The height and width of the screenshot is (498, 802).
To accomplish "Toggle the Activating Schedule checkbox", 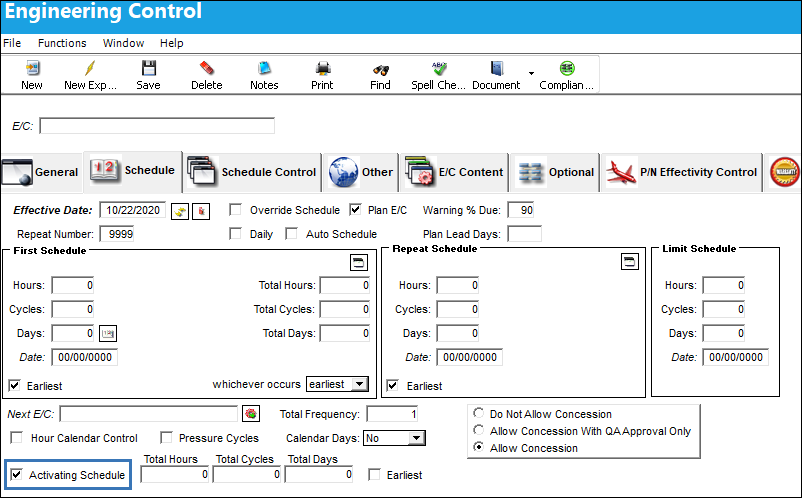I will point(16,474).
